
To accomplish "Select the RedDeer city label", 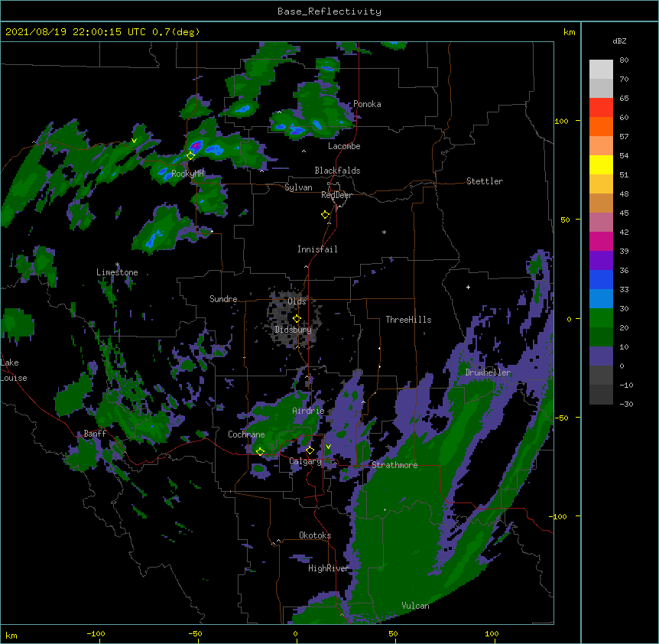I will tap(336, 195).
